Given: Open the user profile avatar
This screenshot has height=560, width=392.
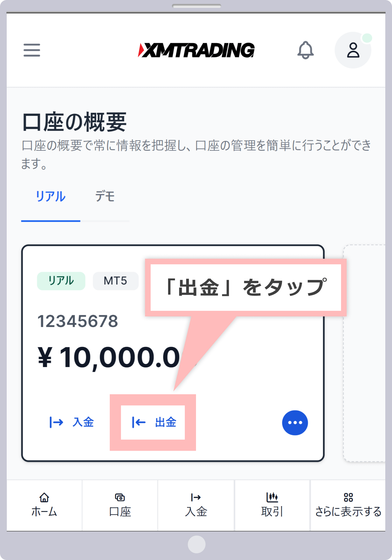Looking at the screenshot, I should [353, 50].
